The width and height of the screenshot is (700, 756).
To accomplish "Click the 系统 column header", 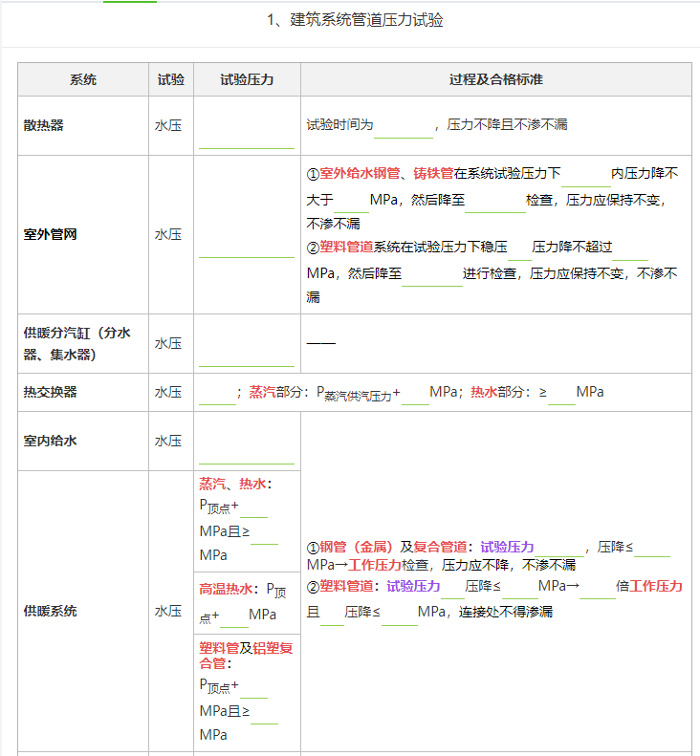I will pos(83,80).
